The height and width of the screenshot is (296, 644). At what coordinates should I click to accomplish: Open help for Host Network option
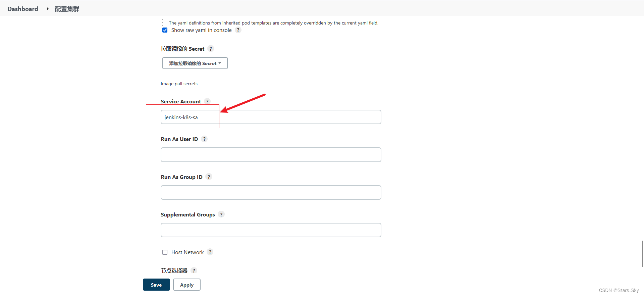click(210, 252)
